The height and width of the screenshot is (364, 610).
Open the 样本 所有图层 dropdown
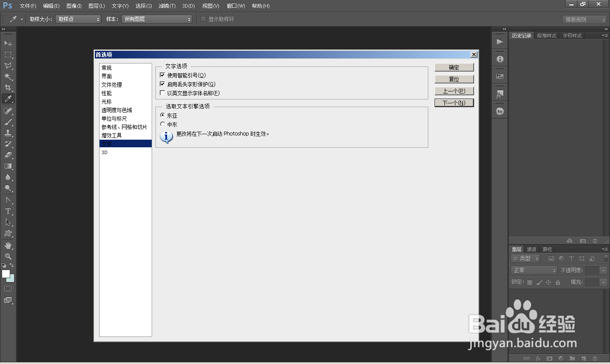click(x=157, y=19)
